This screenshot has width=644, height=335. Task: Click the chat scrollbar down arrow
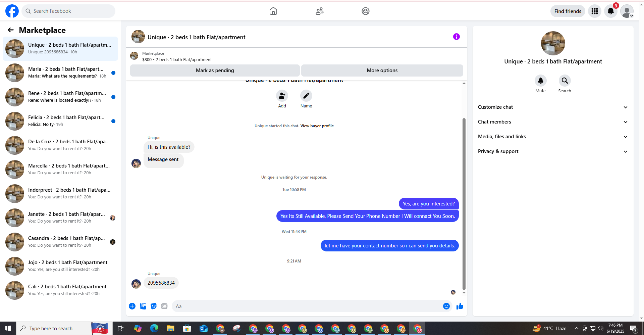464,293
